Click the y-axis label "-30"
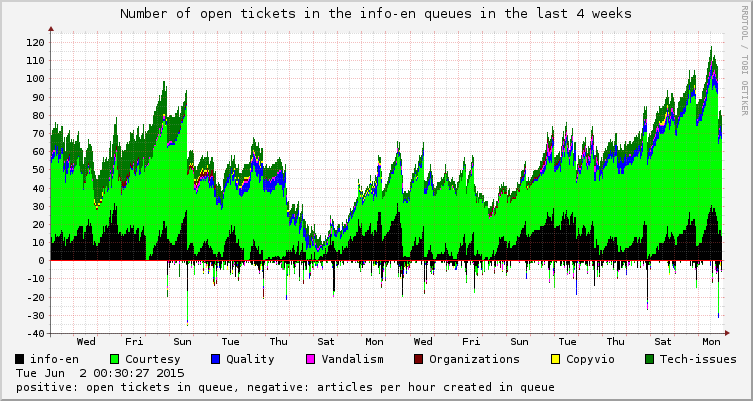753x401 pixels. tap(35, 316)
